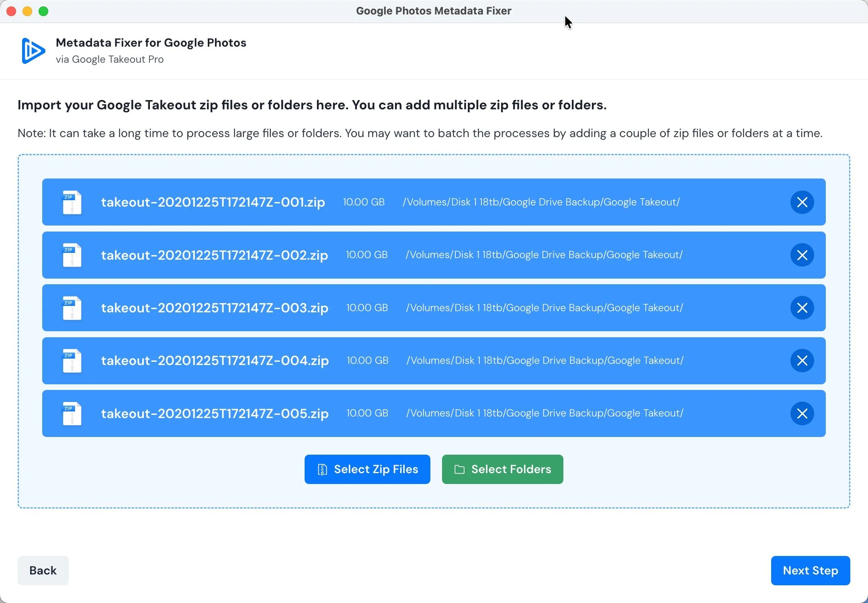
Task: Click zip file icon of 001.zip row
Action: pyautogui.click(x=72, y=202)
